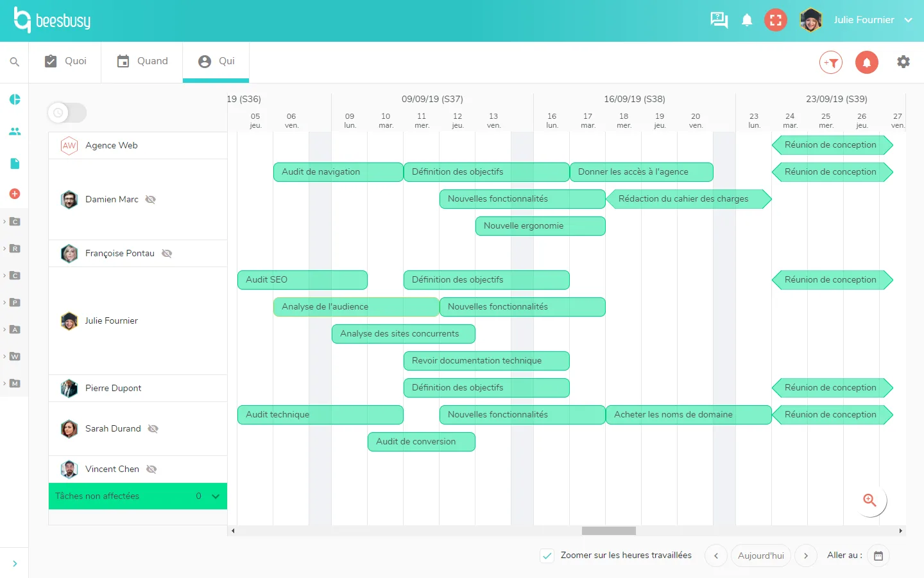Viewport: 924px width, 578px height.
Task: Switch to the Quand tab
Action: [142, 62]
